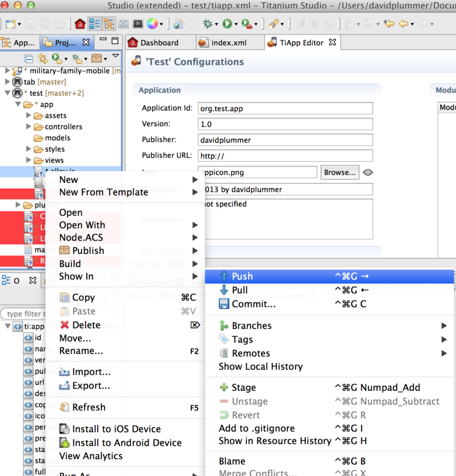Click the Refresh icon in context menu
This screenshot has height=476, width=456.
click(64, 407)
